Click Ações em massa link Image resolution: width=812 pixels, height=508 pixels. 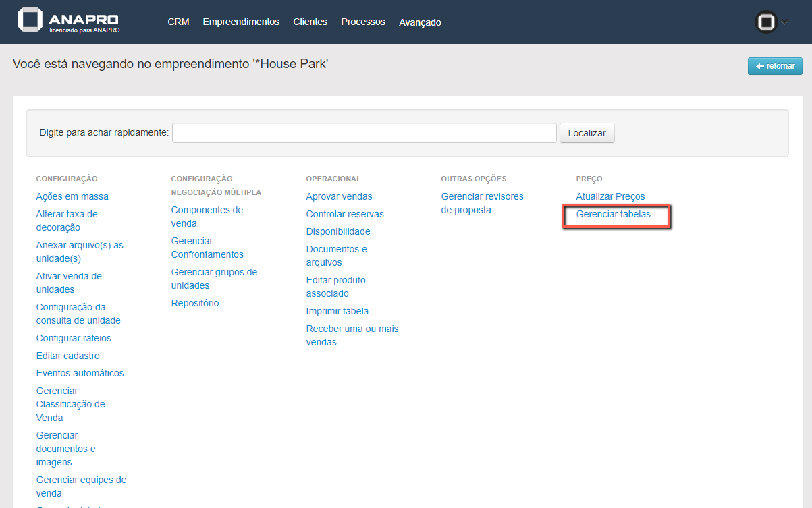[72, 196]
